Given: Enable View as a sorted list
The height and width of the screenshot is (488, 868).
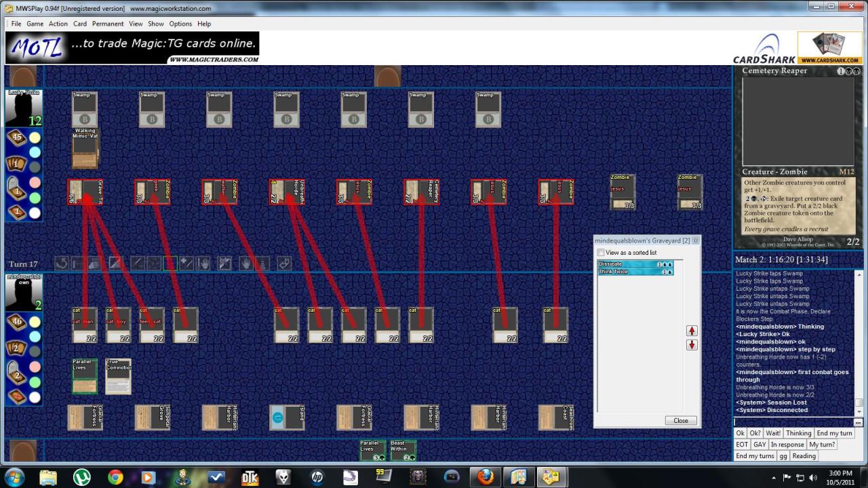Looking at the screenshot, I should tap(601, 253).
